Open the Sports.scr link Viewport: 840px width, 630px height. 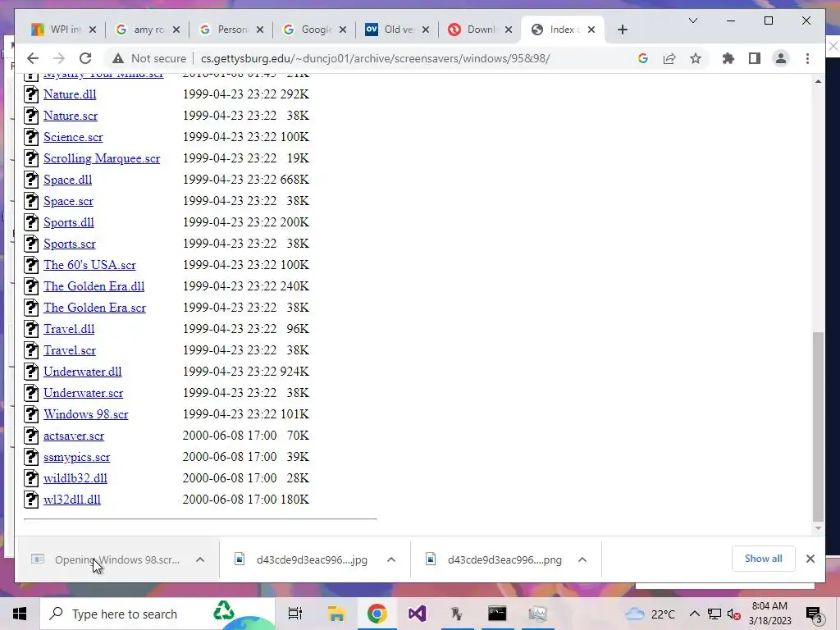70,244
